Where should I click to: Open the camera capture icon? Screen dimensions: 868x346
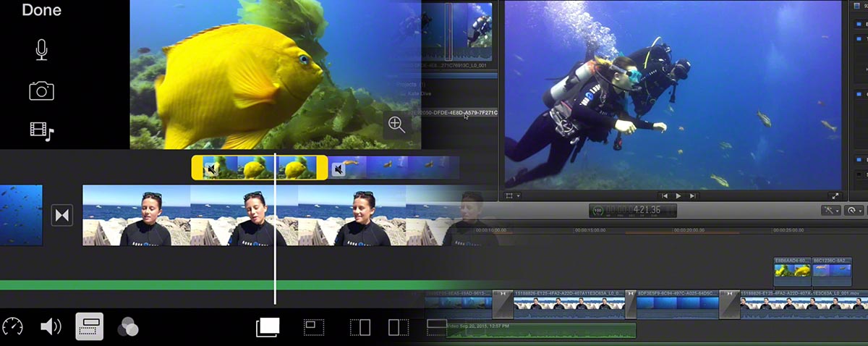pos(42,90)
